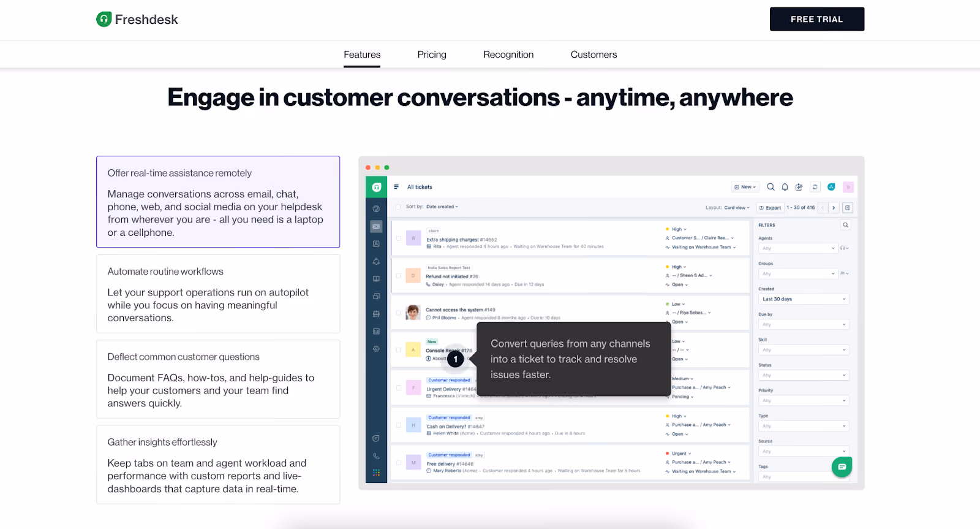Check the Cannot access the system ticket checkbox
This screenshot has width=980, height=529.
pyautogui.click(x=398, y=313)
